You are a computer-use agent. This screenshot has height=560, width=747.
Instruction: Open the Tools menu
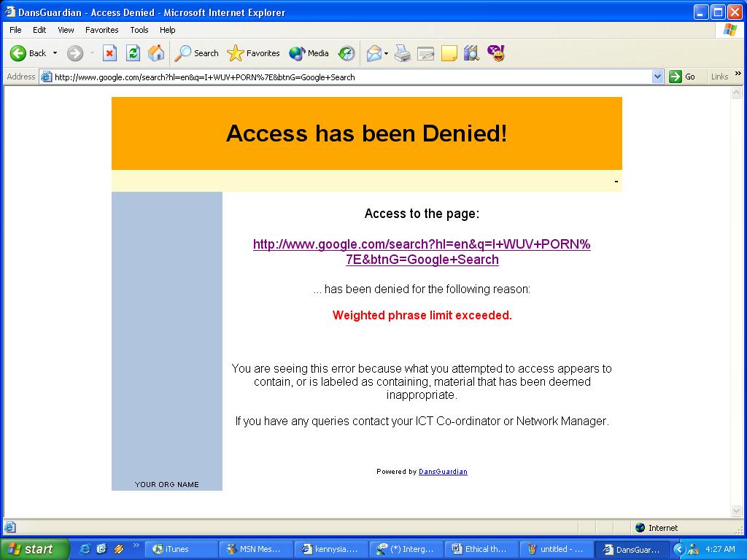(x=139, y=29)
